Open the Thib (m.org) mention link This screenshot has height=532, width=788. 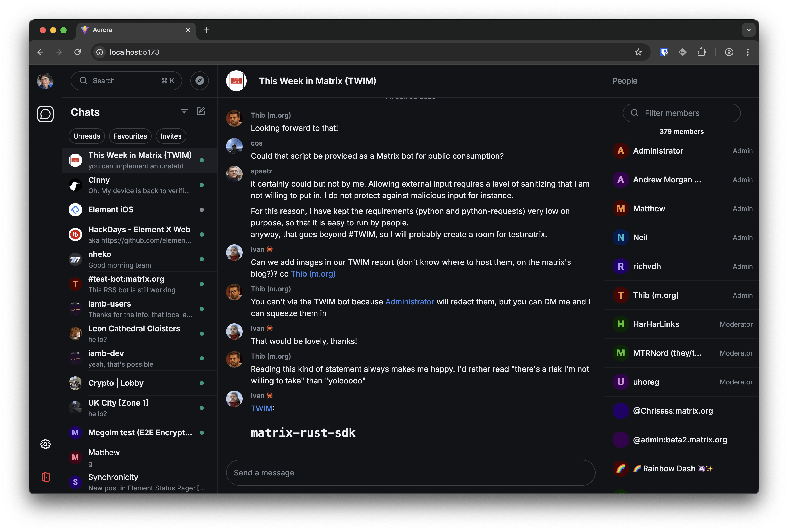click(313, 274)
